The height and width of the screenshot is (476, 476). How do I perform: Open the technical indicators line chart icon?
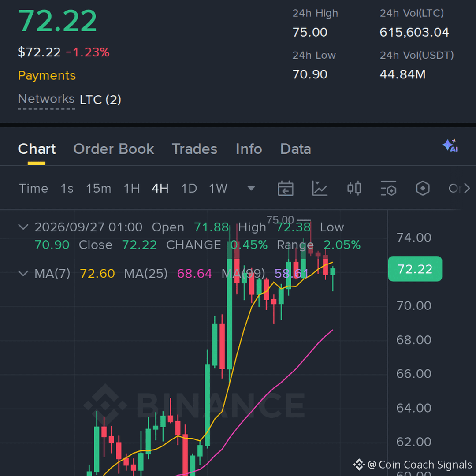tap(320, 189)
